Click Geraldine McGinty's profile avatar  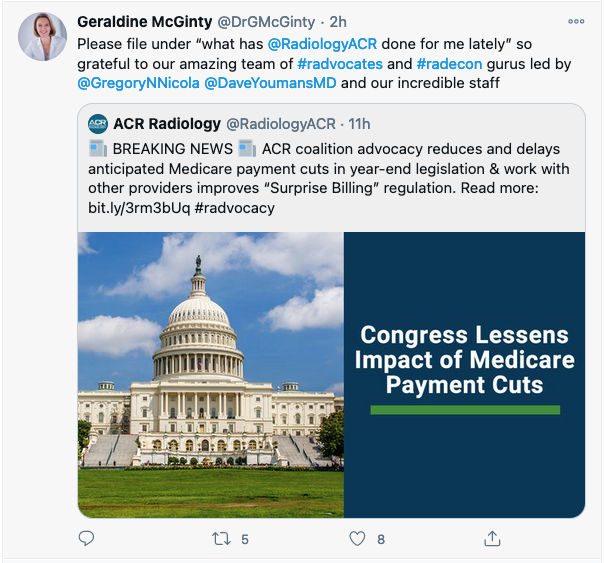(43, 38)
